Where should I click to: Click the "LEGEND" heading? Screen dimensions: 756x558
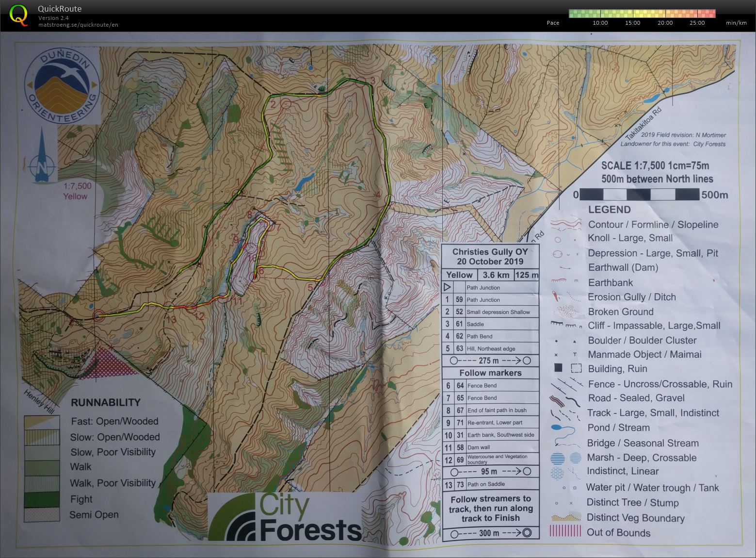(609, 210)
